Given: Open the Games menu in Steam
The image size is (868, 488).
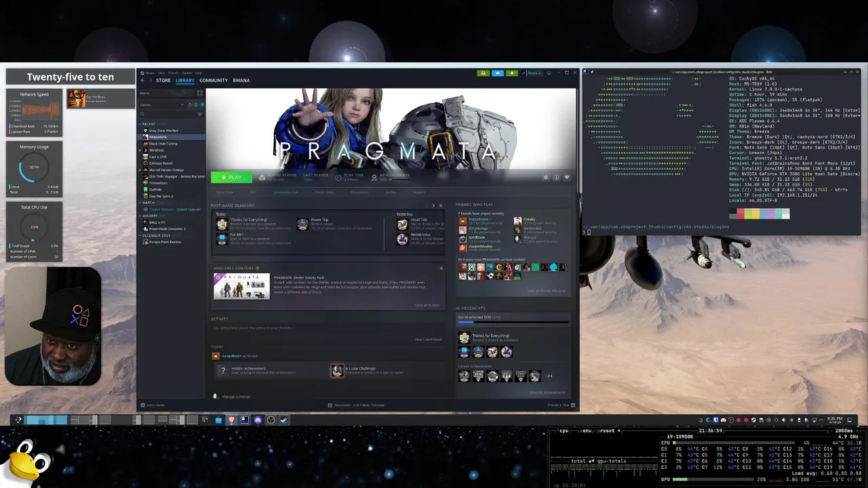Looking at the screenshot, I should tap(186, 73).
